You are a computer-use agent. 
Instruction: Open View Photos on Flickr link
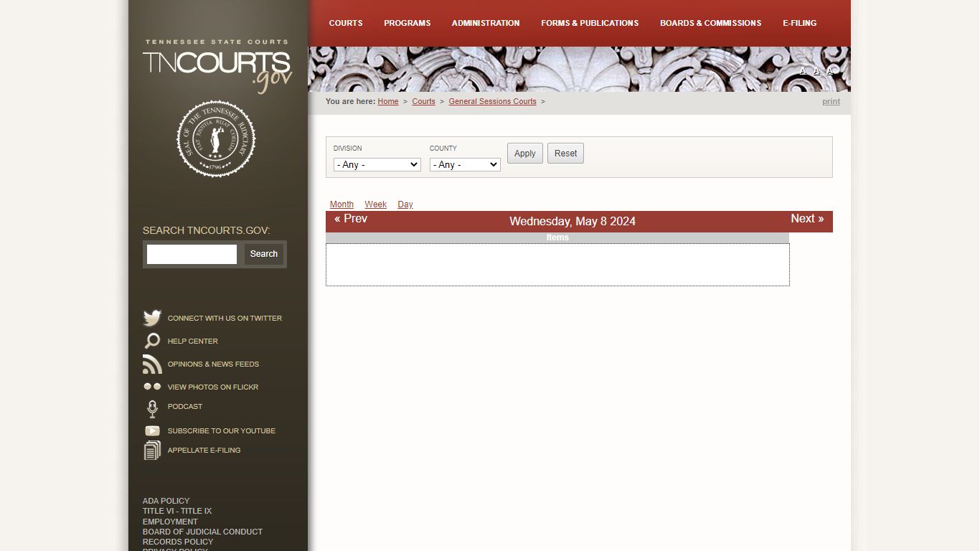213,387
